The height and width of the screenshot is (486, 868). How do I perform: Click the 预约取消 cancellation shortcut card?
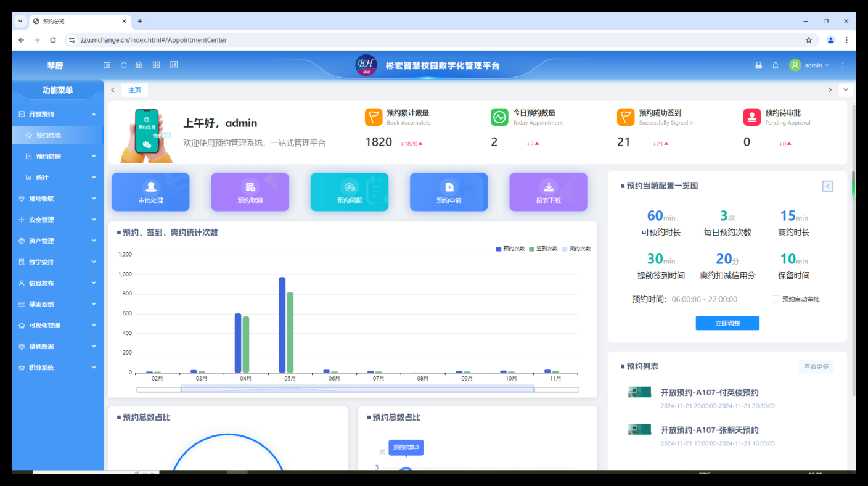(250, 192)
